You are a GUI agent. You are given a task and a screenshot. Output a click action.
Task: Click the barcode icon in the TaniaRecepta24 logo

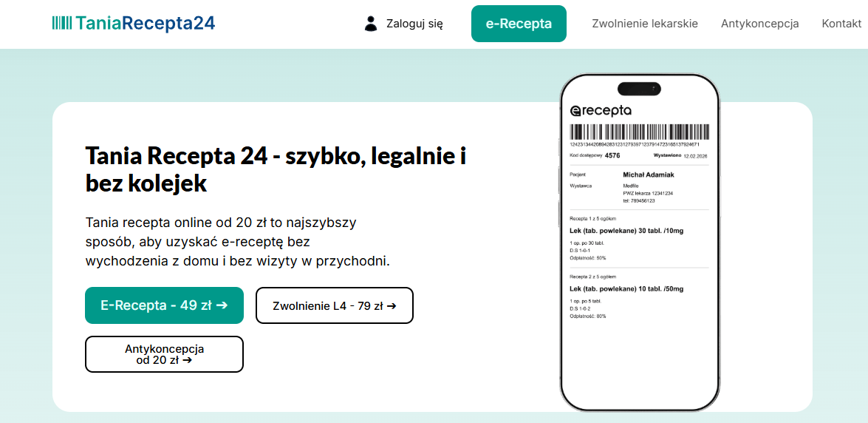pyautogui.click(x=62, y=23)
